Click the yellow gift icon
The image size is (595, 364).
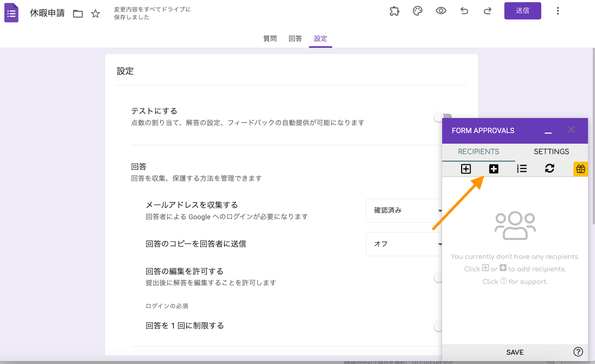click(580, 169)
